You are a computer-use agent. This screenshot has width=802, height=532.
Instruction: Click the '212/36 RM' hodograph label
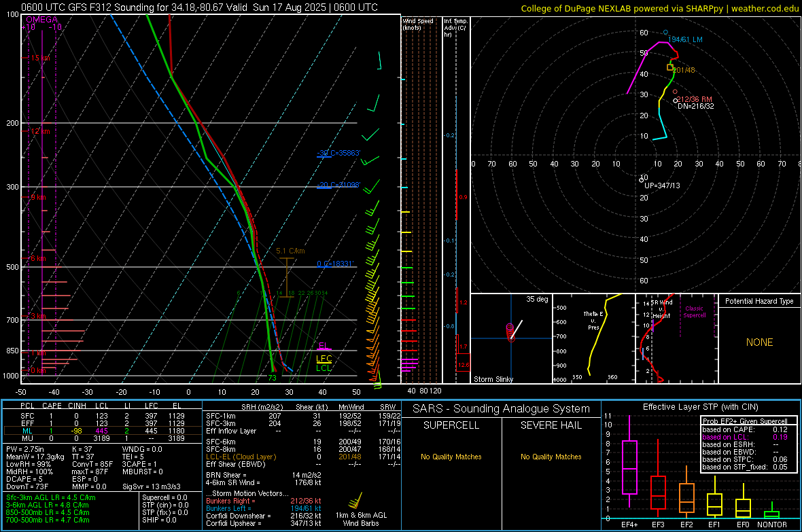694,99
